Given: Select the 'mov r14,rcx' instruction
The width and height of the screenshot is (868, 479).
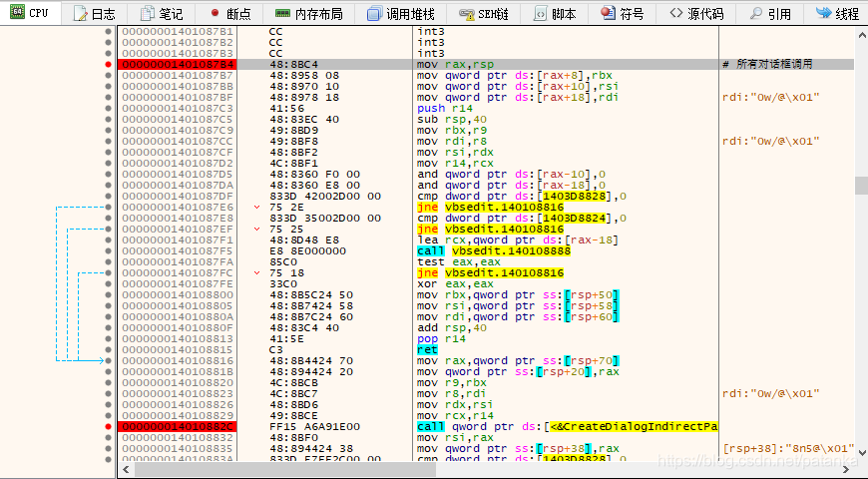Looking at the screenshot, I should 455,163.
